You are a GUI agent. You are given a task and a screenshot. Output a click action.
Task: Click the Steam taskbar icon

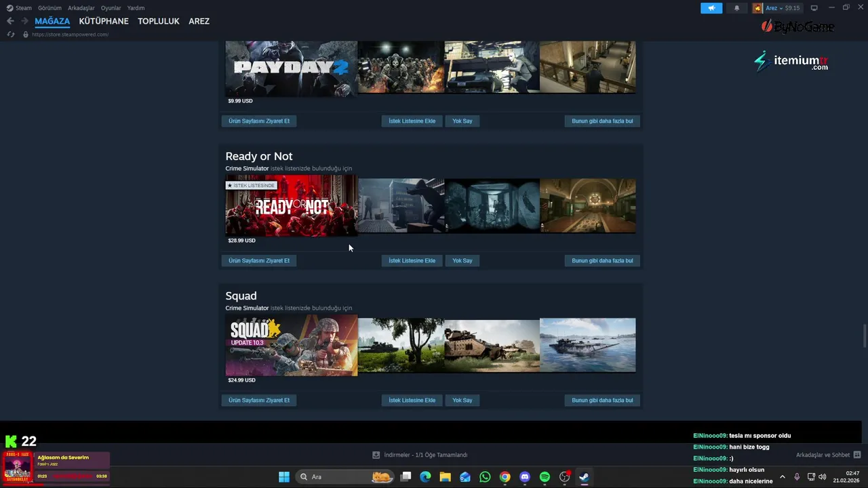point(584,476)
